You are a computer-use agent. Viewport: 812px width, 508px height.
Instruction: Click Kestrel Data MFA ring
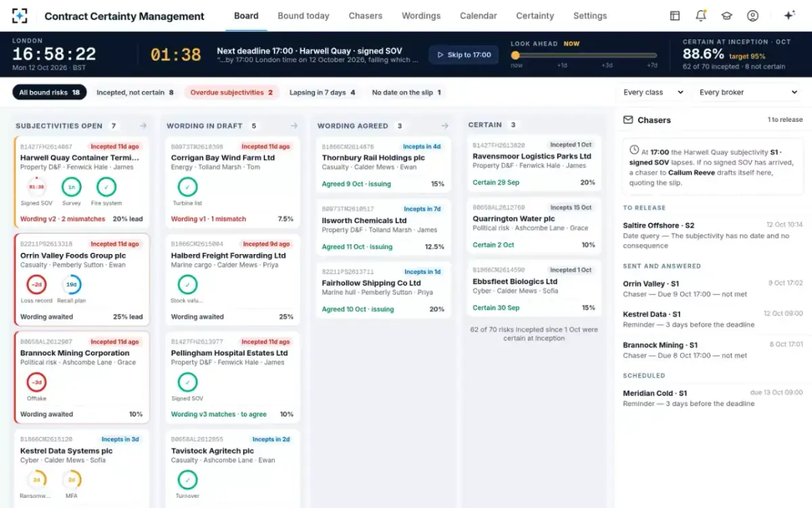pos(71,480)
